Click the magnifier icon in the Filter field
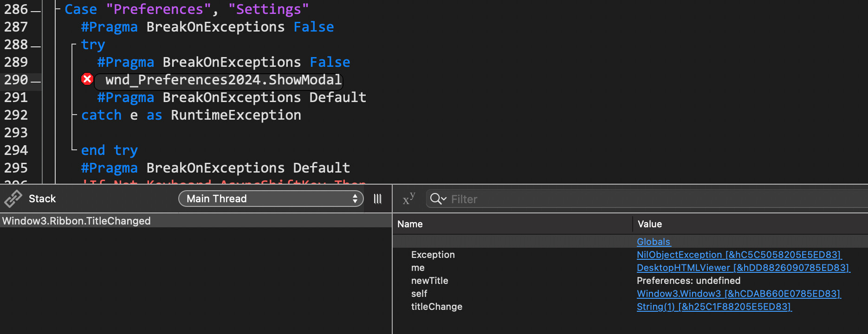868x334 pixels. 437,199
